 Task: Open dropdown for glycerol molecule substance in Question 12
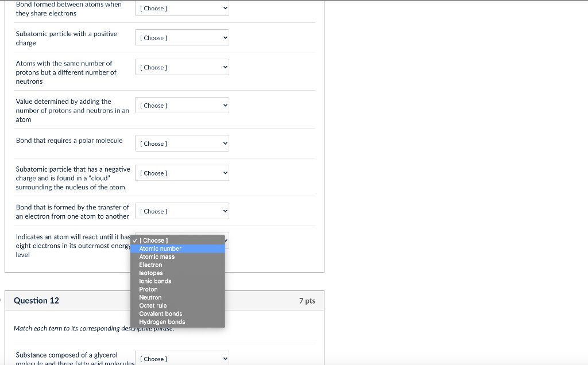[182, 359]
